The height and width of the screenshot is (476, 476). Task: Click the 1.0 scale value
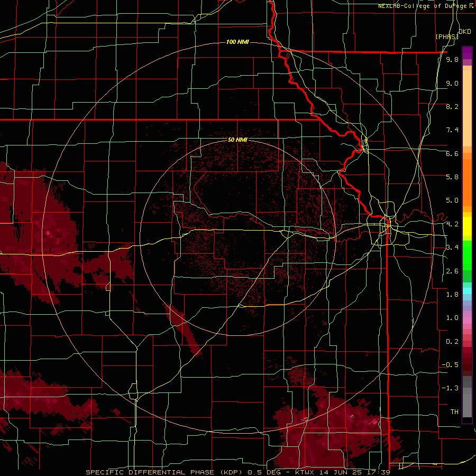point(452,318)
